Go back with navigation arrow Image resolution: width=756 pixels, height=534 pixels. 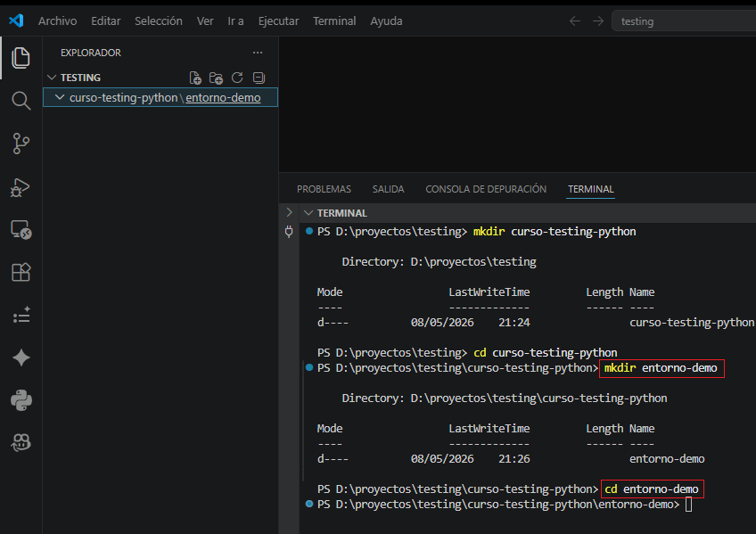[x=575, y=21]
